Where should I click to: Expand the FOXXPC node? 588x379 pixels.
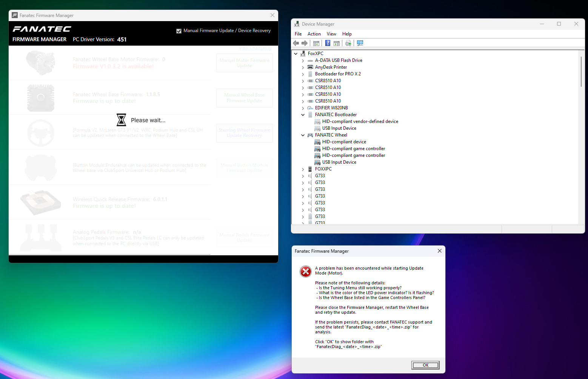303,169
